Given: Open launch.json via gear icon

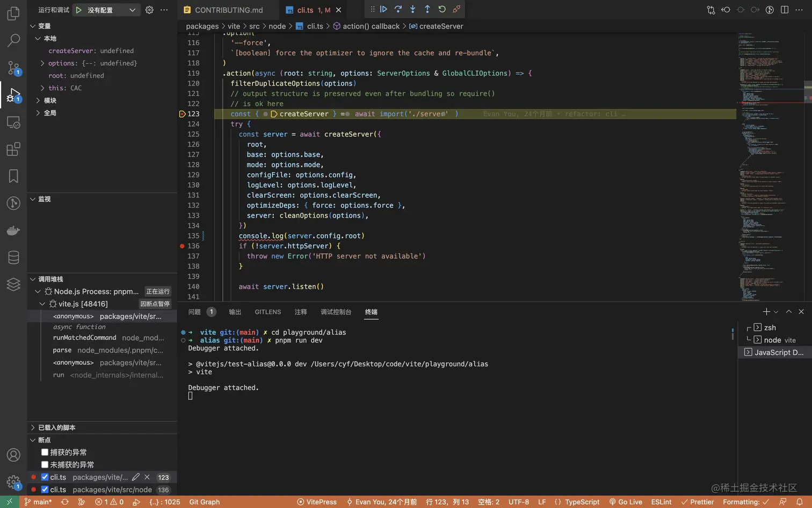Looking at the screenshot, I should tap(149, 10).
